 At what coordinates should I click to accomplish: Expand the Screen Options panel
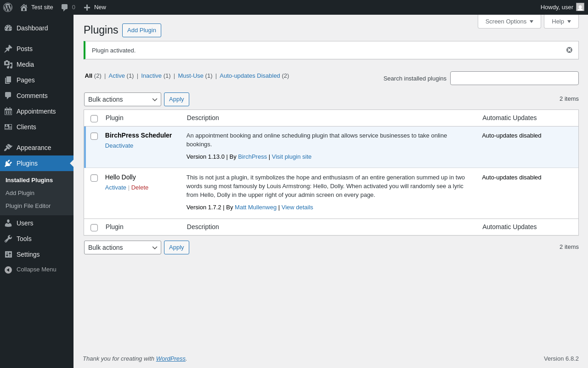tap(509, 21)
